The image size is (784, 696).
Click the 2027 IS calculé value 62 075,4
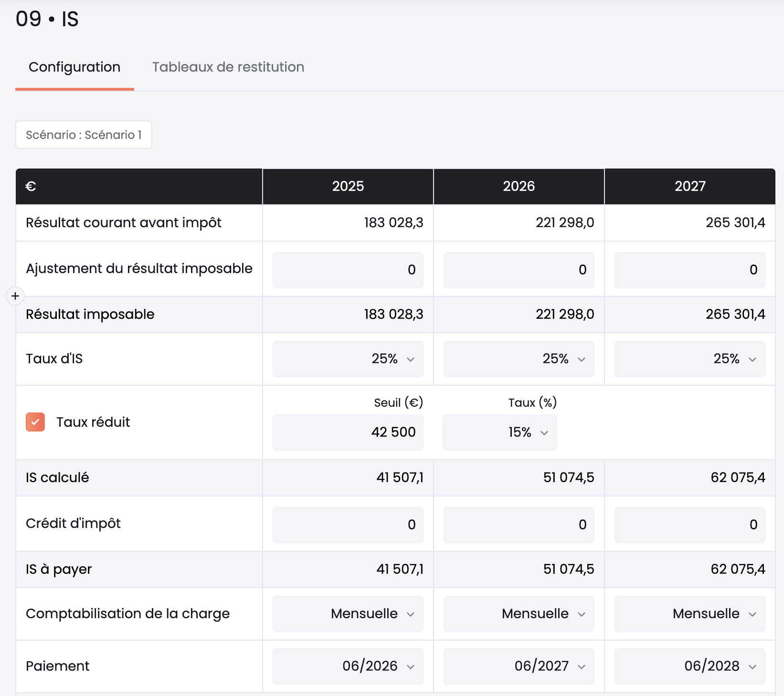(738, 478)
